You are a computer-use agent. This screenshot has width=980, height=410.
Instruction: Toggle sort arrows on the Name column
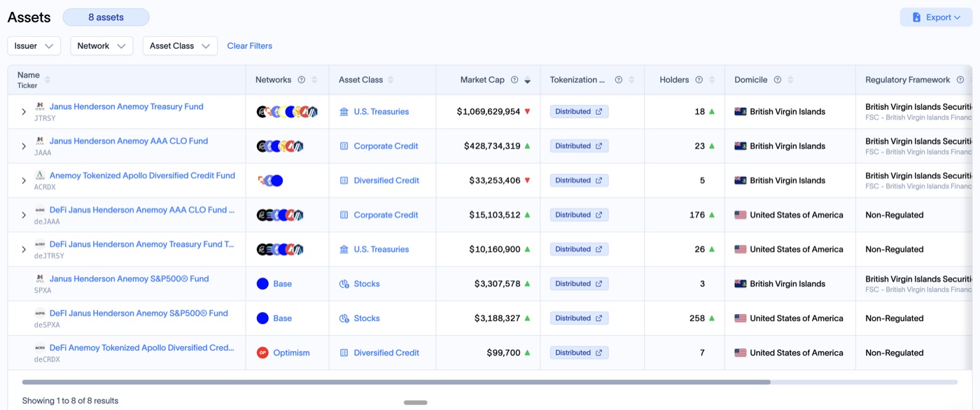pyautogui.click(x=48, y=80)
